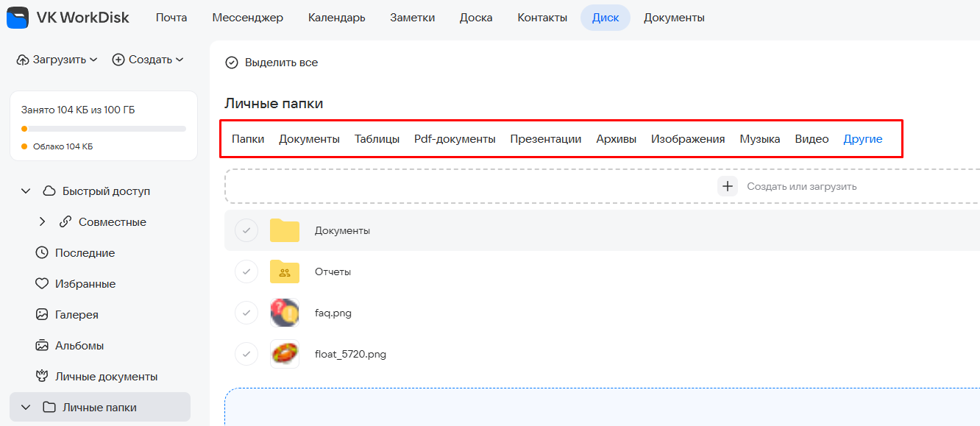Open Личные документы via its emblem icon

[x=42, y=377]
